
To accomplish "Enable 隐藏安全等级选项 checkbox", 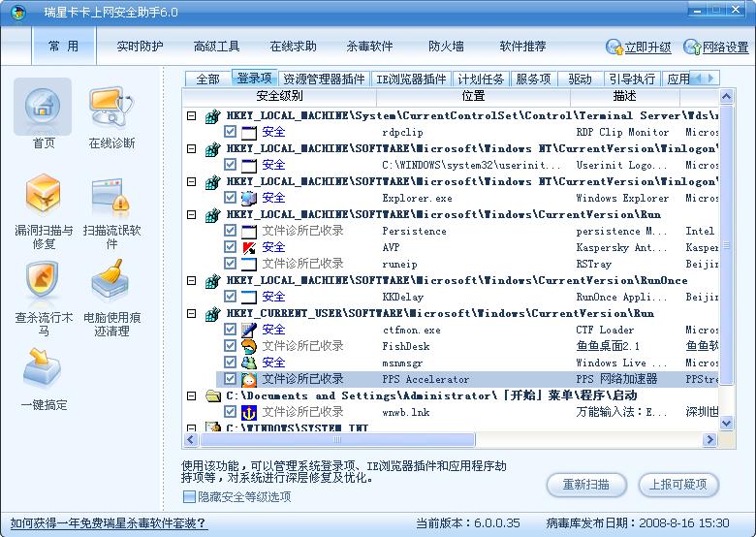I will [x=189, y=496].
